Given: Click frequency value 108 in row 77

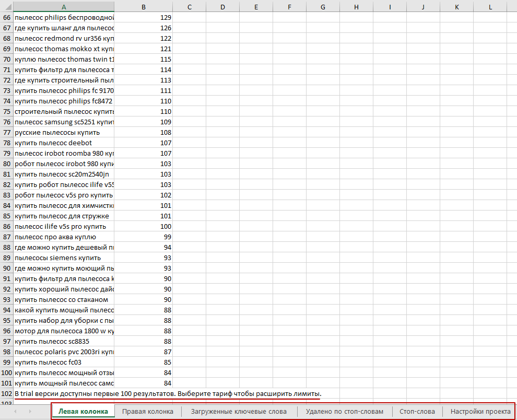Looking at the screenshot, I should pos(144,132).
